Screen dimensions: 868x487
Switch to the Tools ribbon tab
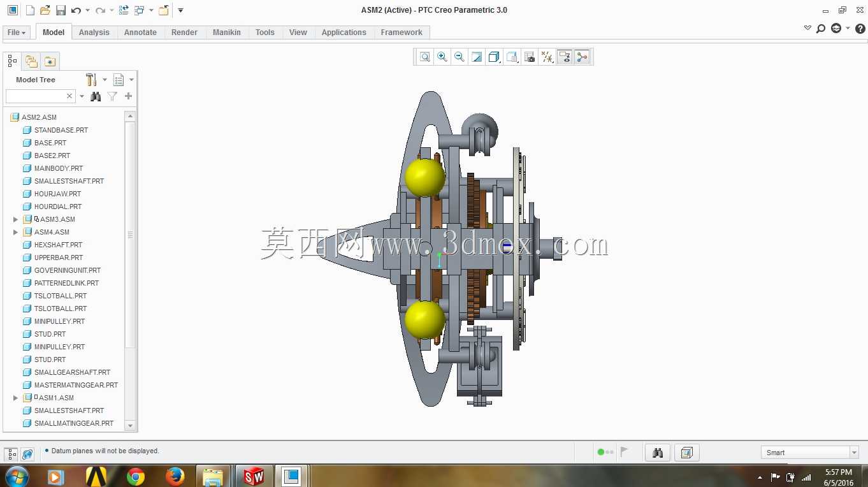tap(265, 33)
